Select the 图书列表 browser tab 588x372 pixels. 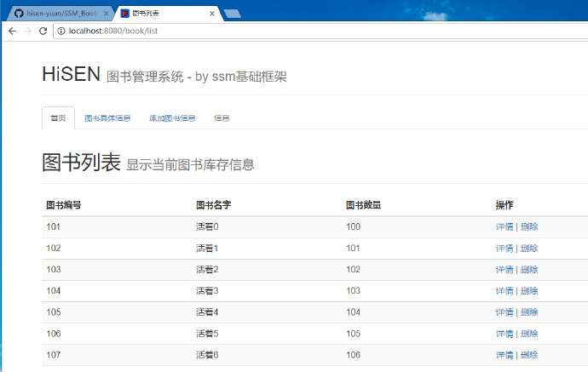(x=168, y=14)
